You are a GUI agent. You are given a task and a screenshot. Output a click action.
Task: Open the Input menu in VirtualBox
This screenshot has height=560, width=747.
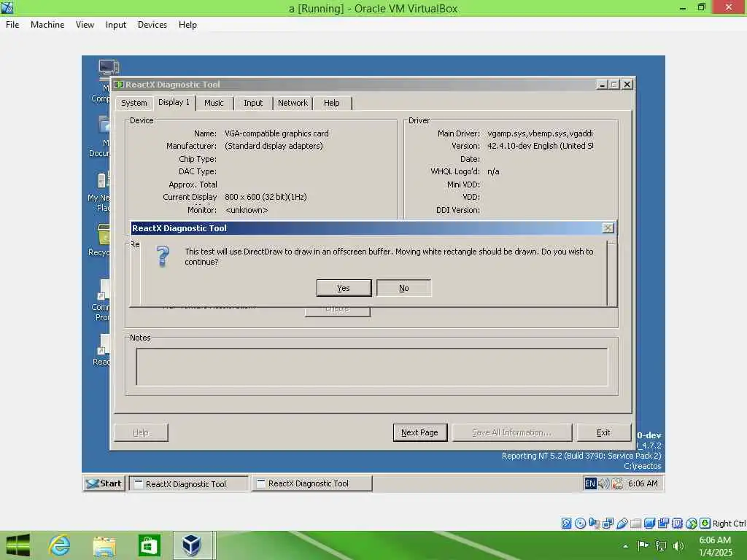pos(116,25)
